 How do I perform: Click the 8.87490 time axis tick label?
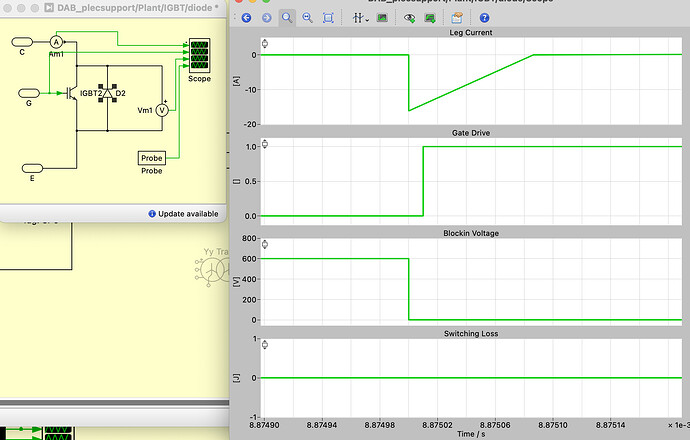[264, 425]
